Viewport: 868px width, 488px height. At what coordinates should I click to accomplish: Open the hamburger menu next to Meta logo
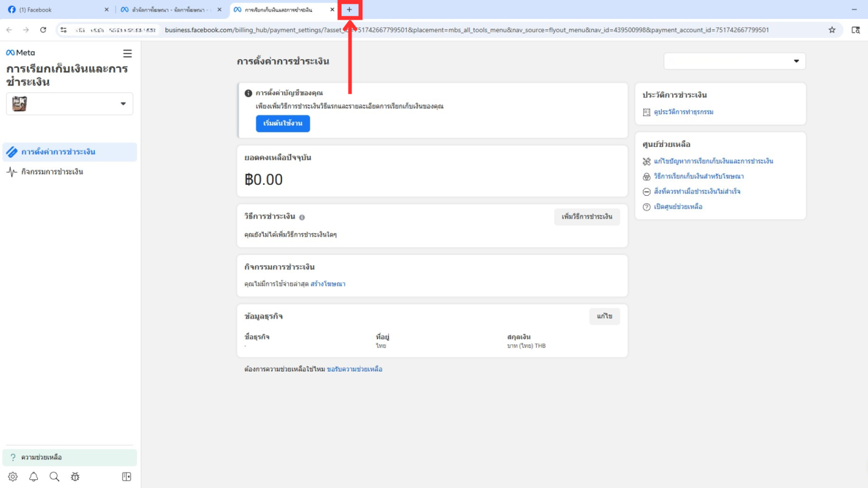click(x=127, y=54)
